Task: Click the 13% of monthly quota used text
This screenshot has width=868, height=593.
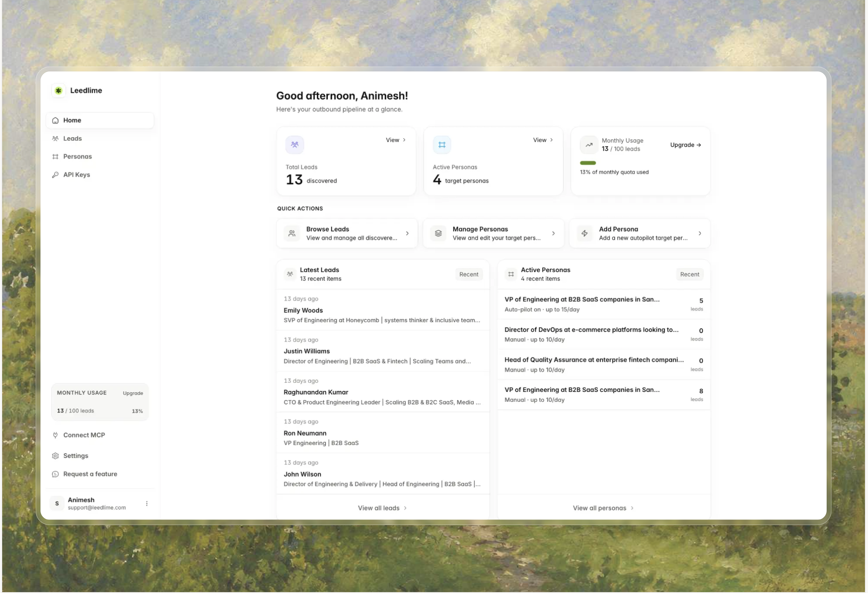Action: pos(614,172)
